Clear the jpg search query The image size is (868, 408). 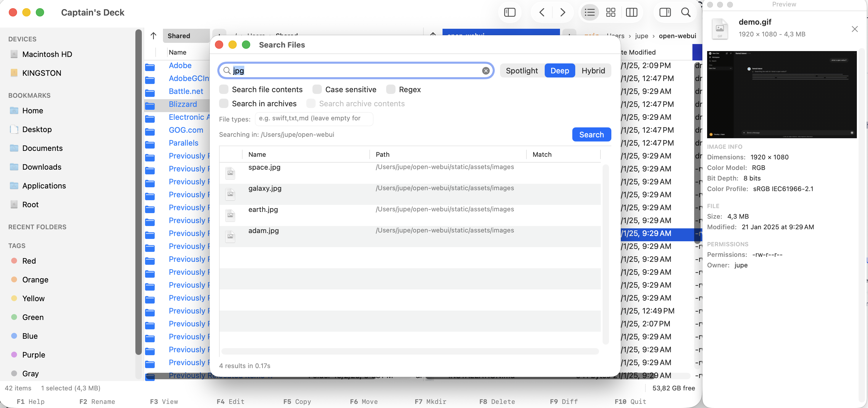(x=486, y=71)
